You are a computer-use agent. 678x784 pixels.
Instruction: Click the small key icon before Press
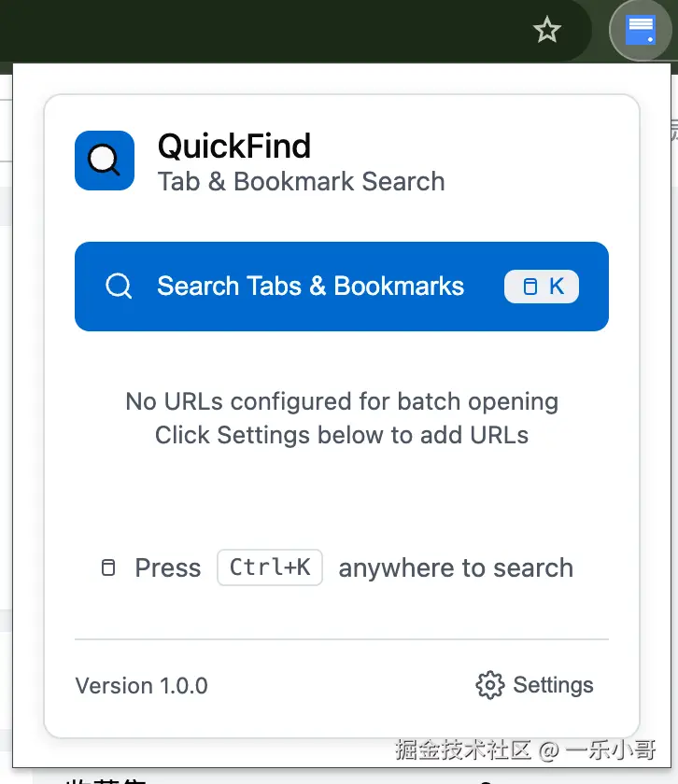[108, 567]
